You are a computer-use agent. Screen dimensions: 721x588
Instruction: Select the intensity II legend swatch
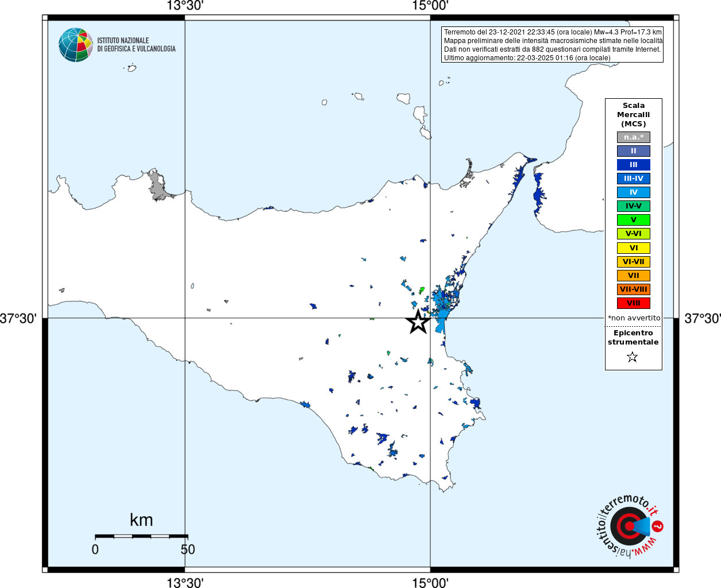(634, 151)
